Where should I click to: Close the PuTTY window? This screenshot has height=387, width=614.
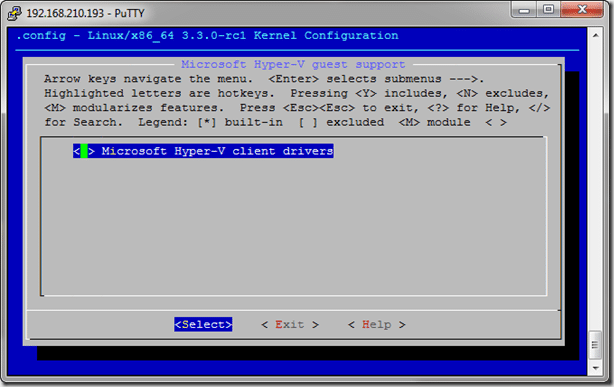click(582, 10)
